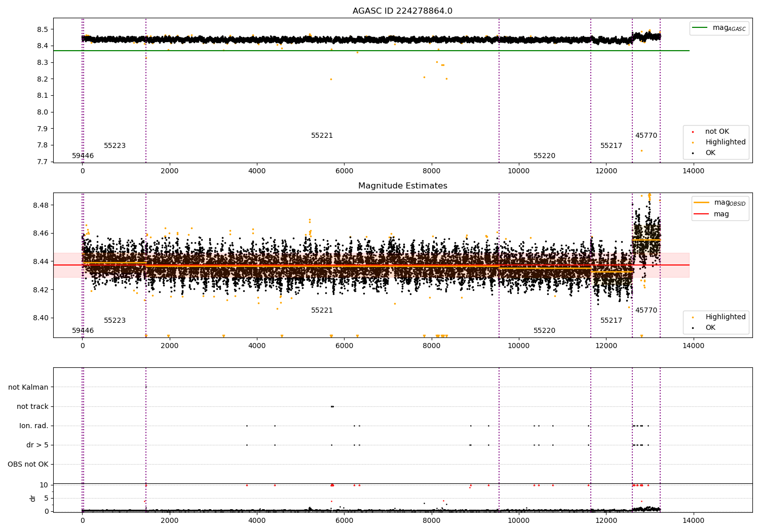Screen dimensions: 760x532
Task: Click the 'not OK' legend entry in top panel
Action: pos(717,132)
